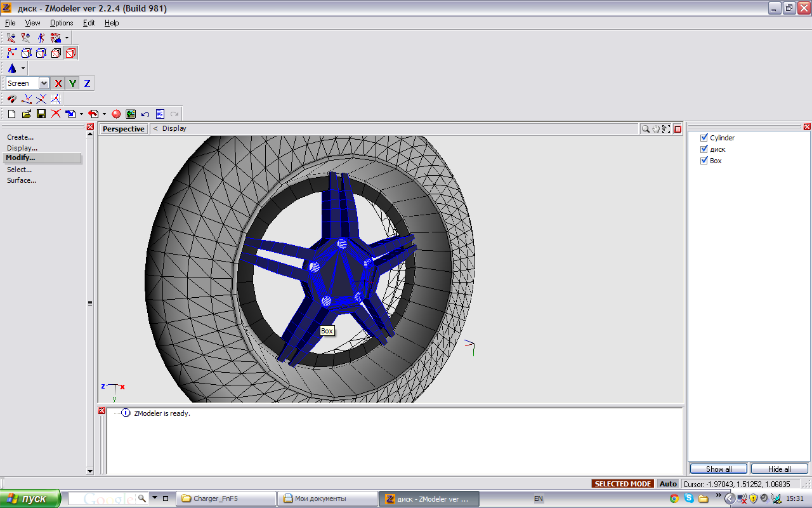
Task: Click the Perspective viewport label tab
Action: 124,129
